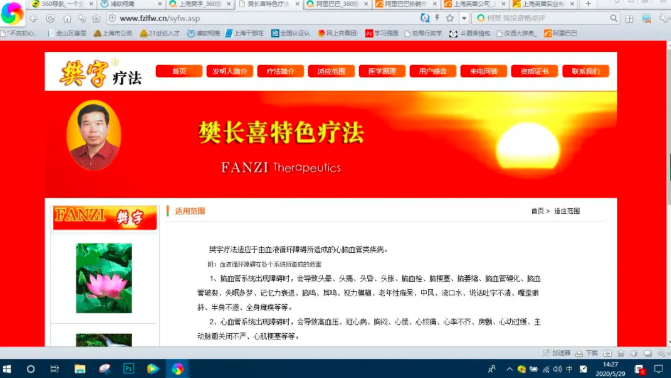The image size is (671, 378).
Task: Expand the dropdown arrow beside the favorites star
Action: click(x=464, y=18)
